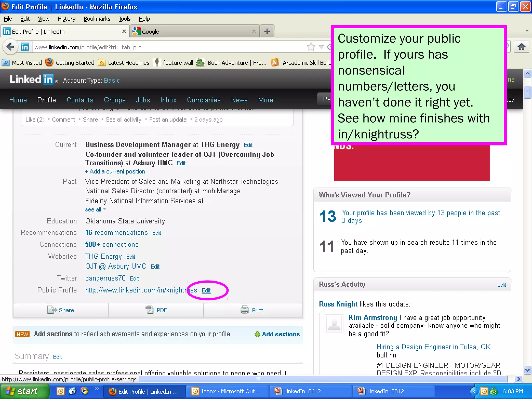The height and width of the screenshot is (399, 532).
Task: Click the Print profile icon
Action: [244, 310]
